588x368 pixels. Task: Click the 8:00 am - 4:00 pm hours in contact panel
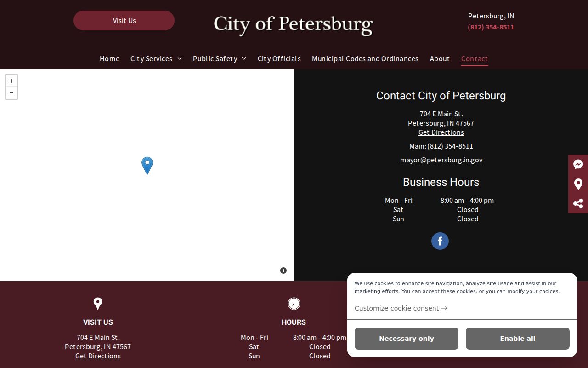coord(467,201)
